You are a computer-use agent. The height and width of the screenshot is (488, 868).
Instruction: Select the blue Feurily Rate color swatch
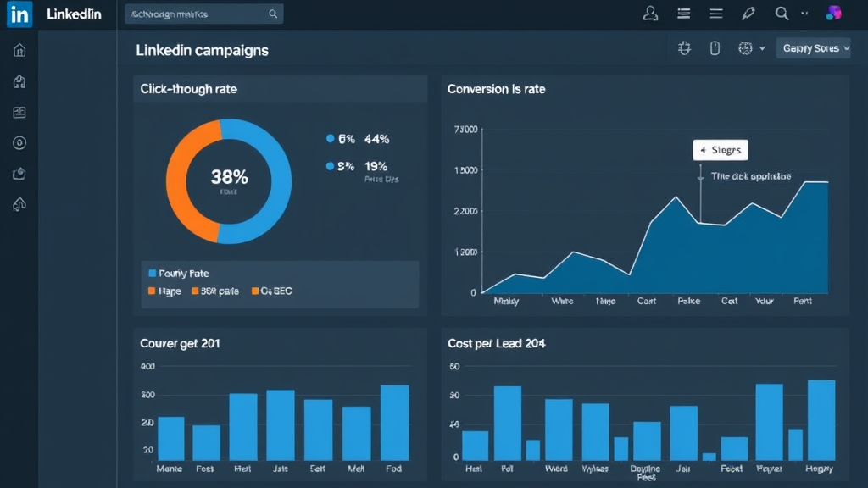(x=153, y=274)
